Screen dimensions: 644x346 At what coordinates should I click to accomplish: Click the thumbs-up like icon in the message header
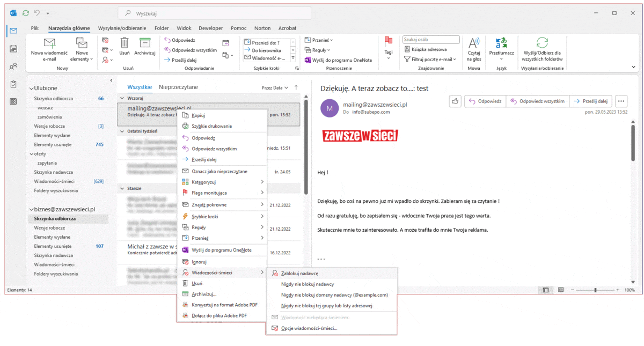click(x=455, y=101)
